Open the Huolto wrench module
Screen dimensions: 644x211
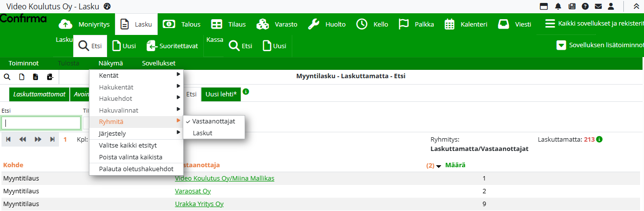click(314, 24)
